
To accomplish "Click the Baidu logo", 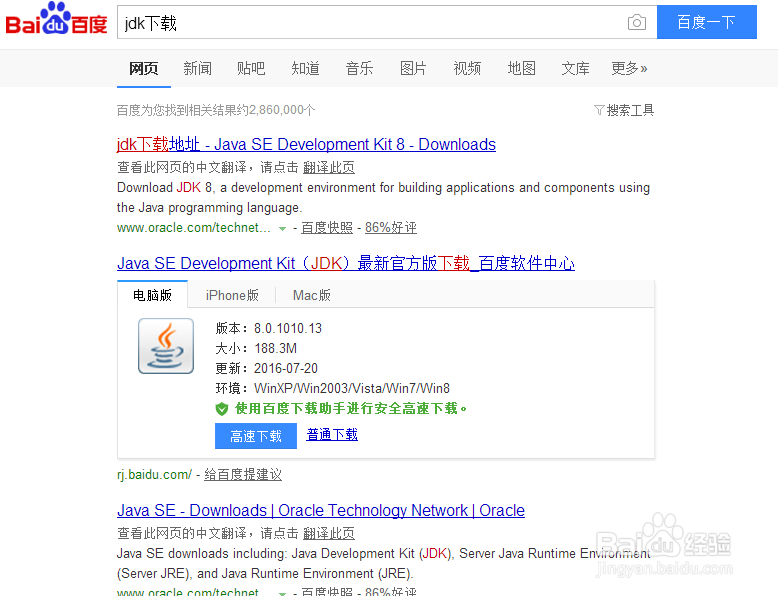I will click(x=56, y=20).
